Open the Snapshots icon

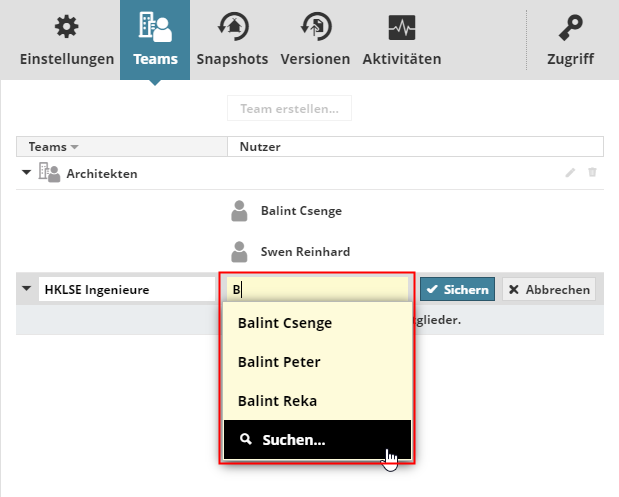(x=232, y=28)
